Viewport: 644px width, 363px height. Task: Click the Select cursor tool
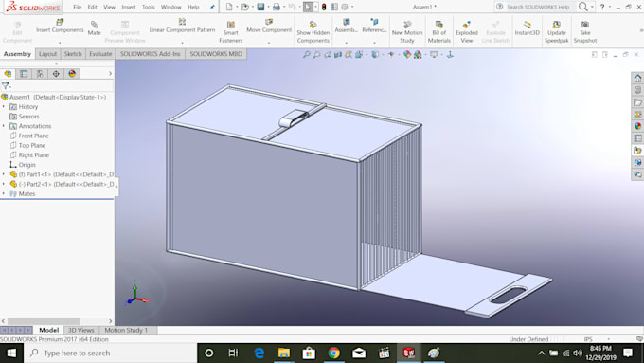pyautogui.click(x=308, y=7)
